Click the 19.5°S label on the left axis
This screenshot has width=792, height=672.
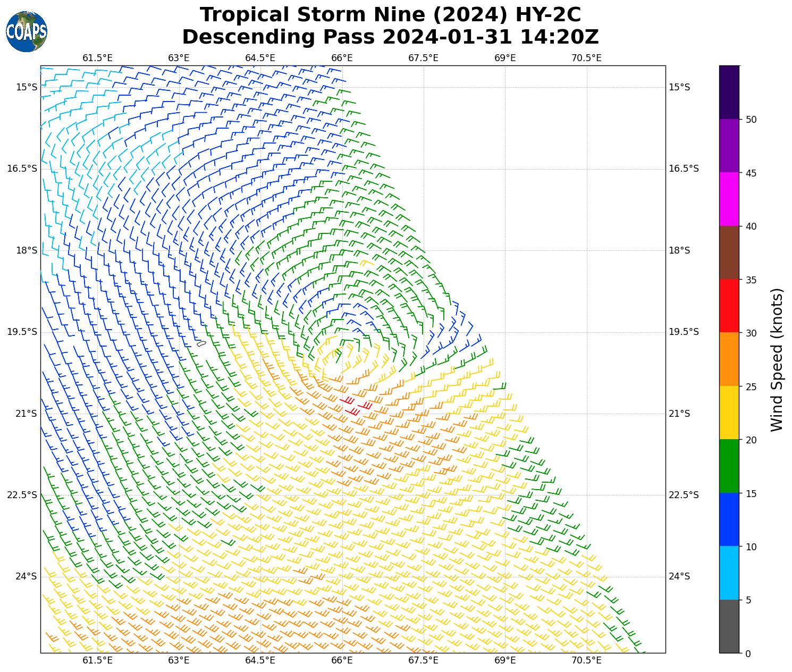(x=22, y=332)
